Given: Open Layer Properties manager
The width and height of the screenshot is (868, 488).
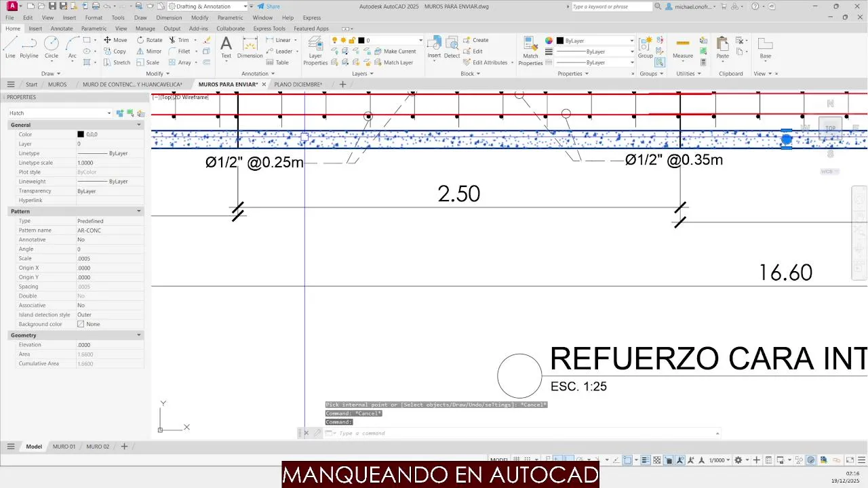Looking at the screenshot, I should 315,51.
